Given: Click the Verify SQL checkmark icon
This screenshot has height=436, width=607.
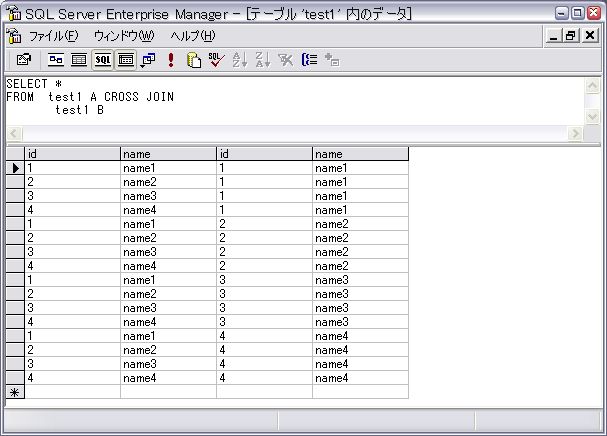Looking at the screenshot, I should (216, 60).
